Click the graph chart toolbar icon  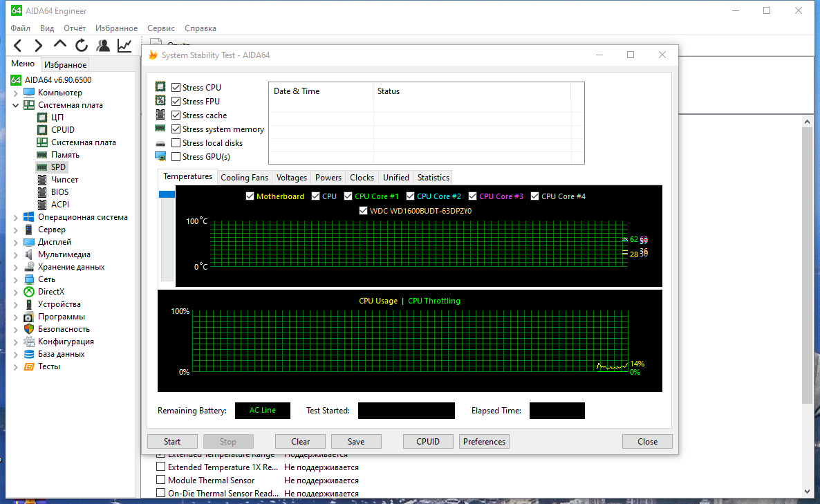pyautogui.click(x=124, y=46)
